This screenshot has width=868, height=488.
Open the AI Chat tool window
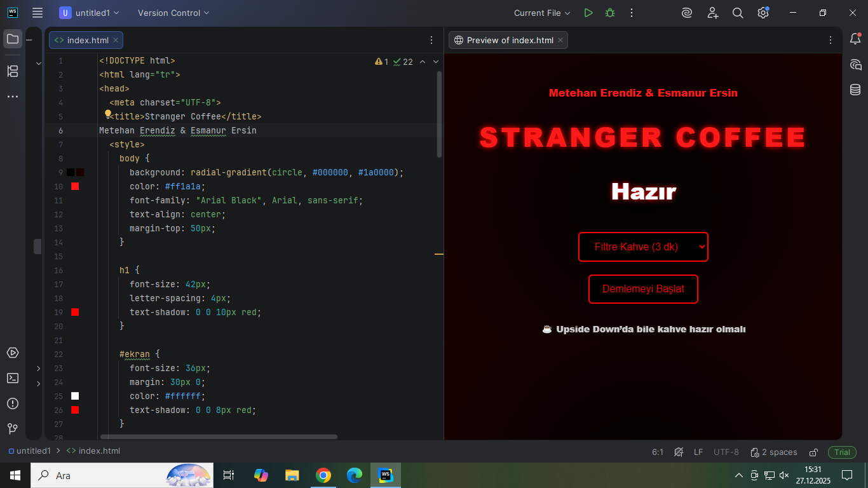coord(855,64)
